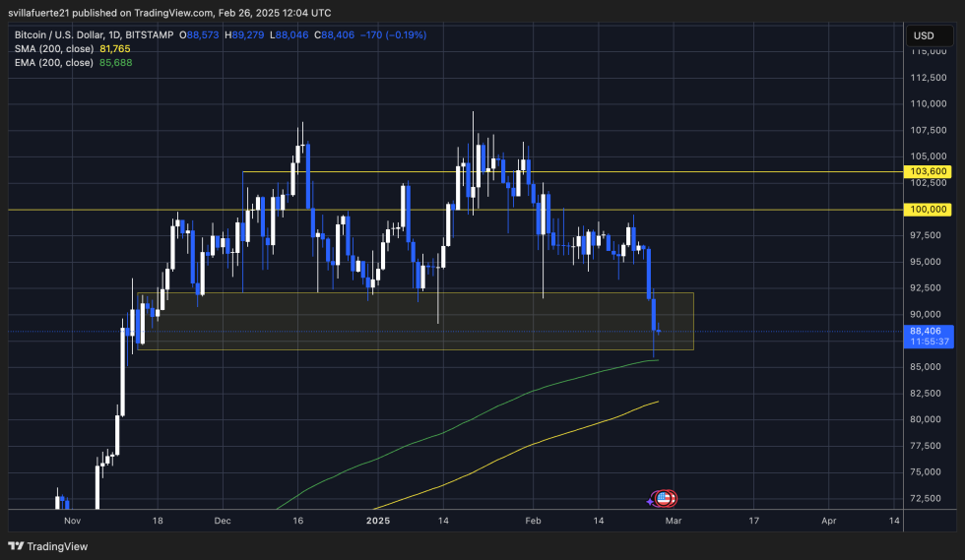The height and width of the screenshot is (560, 965).
Task: Click the Apr label on time axis
Action: [828, 519]
